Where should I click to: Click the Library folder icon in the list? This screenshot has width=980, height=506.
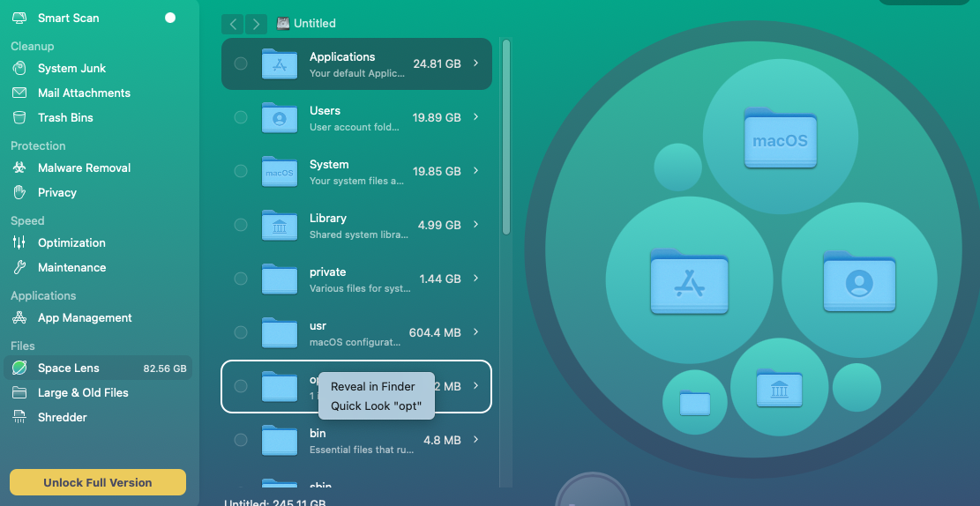(x=280, y=225)
